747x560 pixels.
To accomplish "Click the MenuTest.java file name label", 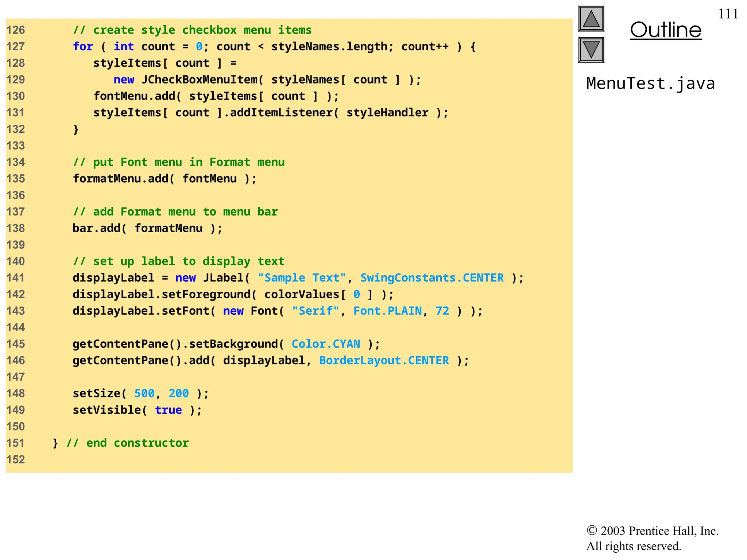I will 650,83.
